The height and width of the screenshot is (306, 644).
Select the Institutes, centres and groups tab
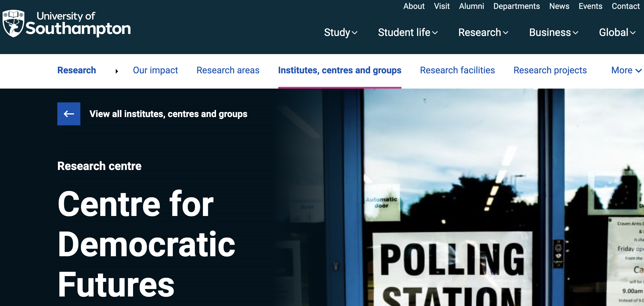click(340, 70)
